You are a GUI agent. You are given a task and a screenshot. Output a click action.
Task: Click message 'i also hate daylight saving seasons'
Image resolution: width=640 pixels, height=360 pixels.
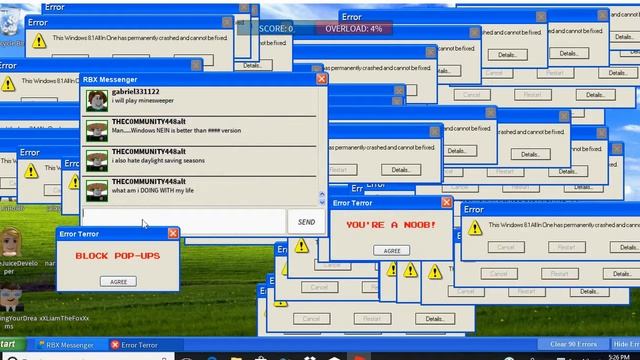[x=158, y=160]
